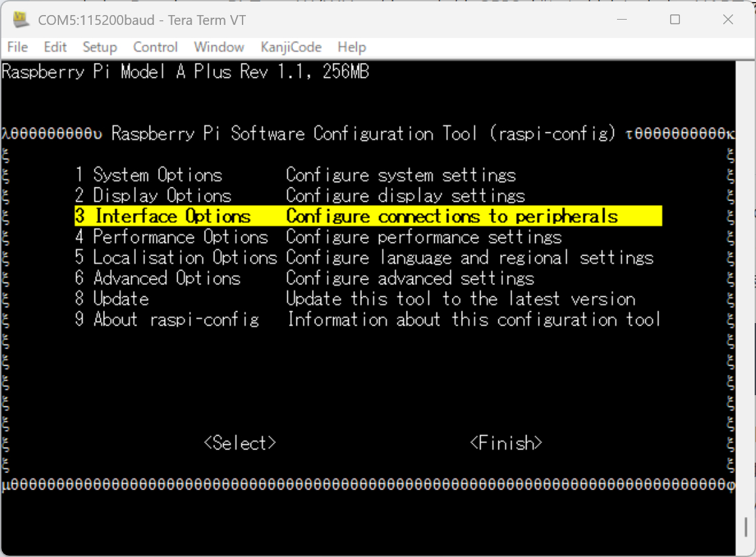Select the Update entry
This screenshot has height=557, width=756.
coord(112,299)
